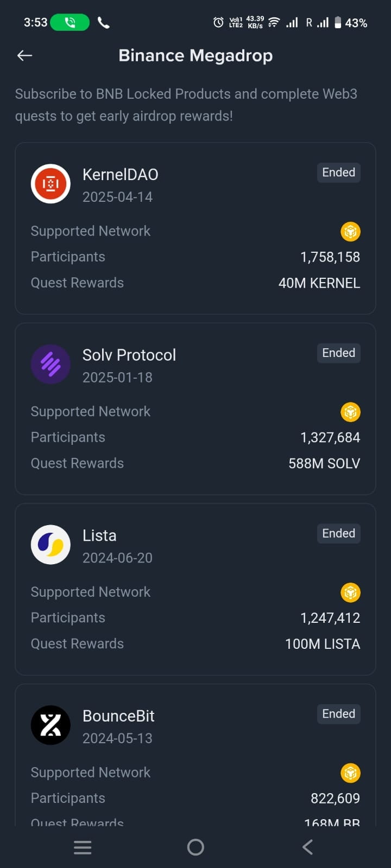The width and height of the screenshot is (391, 868).
Task: Tap Solv Protocol's BNB network icon
Action: (350, 412)
